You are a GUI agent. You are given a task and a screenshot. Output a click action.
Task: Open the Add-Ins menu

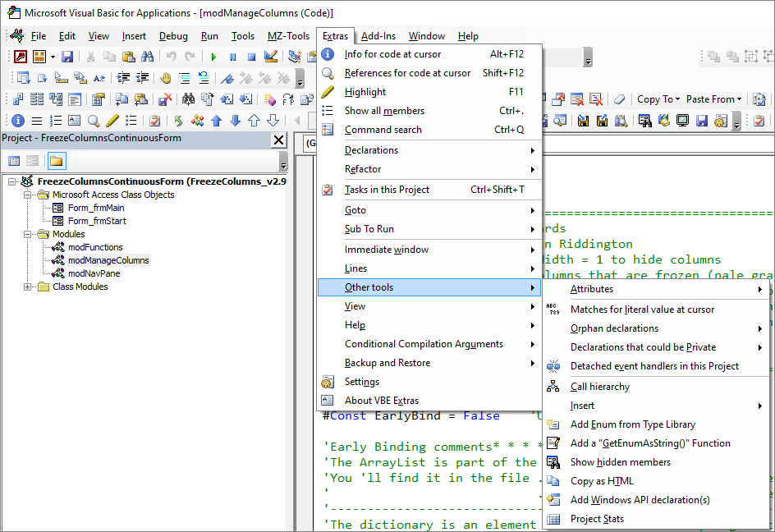378,36
